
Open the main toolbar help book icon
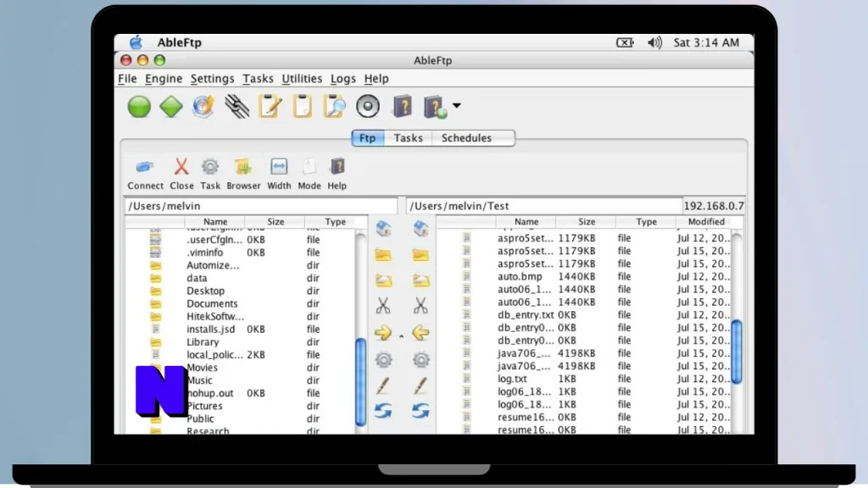(403, 106)
